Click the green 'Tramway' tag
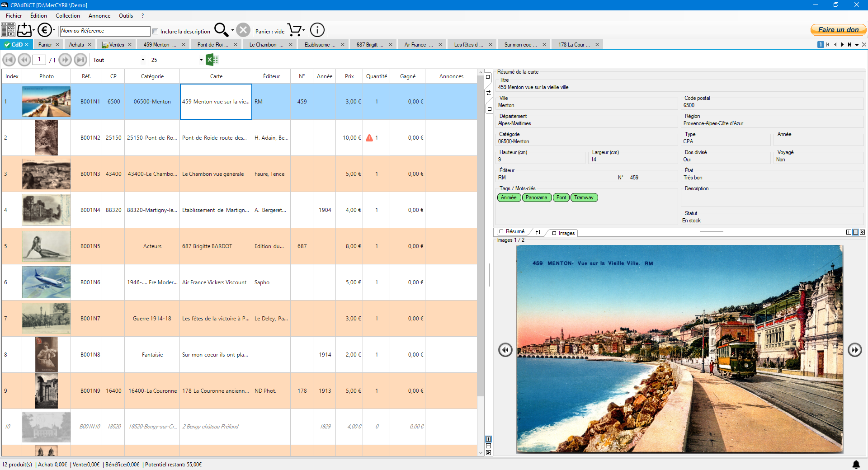Viewport: 868px width, 470px height. [x=584, y=197]
